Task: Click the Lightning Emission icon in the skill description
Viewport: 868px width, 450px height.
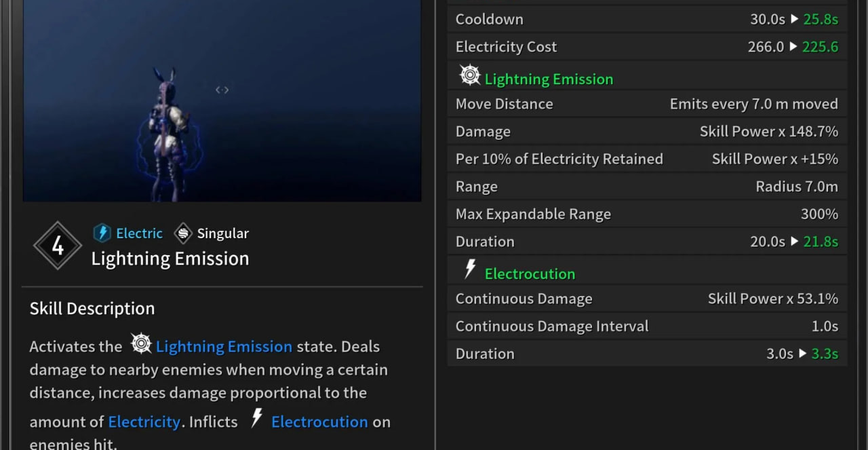Action: [x=141, y=344]
